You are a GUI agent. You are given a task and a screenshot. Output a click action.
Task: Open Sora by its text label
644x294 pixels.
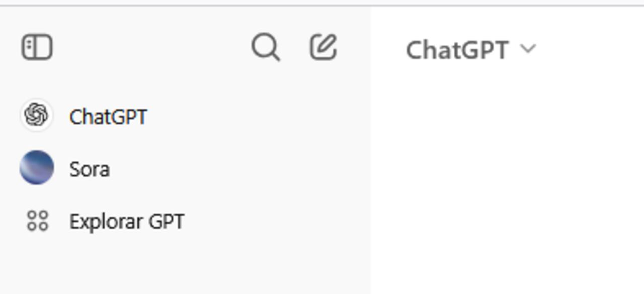90,169
